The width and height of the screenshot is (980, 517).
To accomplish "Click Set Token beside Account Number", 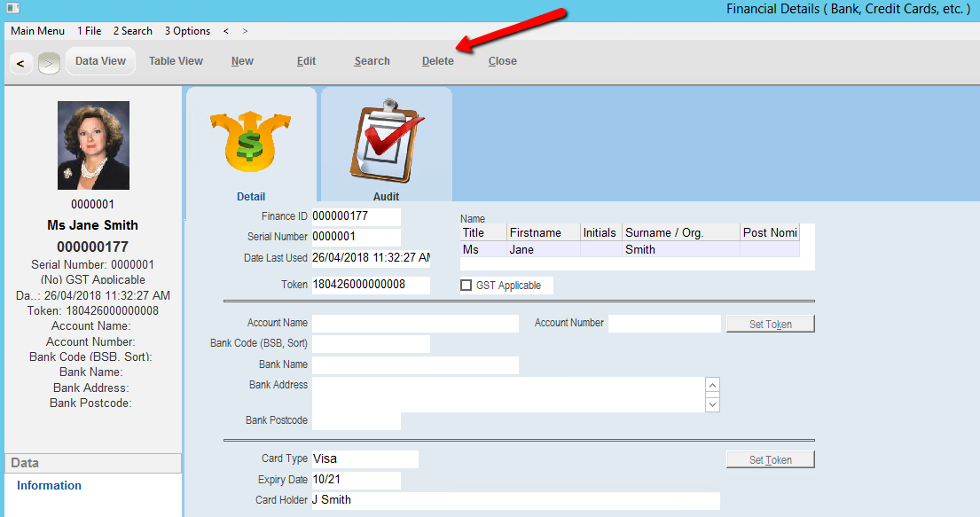I will [770, 324].
